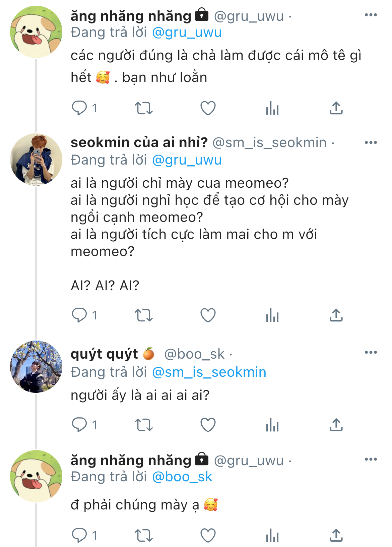Viewport: 392px width, 547px height.
Task: Share the 'AI? AI? AI?' tweet
Action: [336, 315]
